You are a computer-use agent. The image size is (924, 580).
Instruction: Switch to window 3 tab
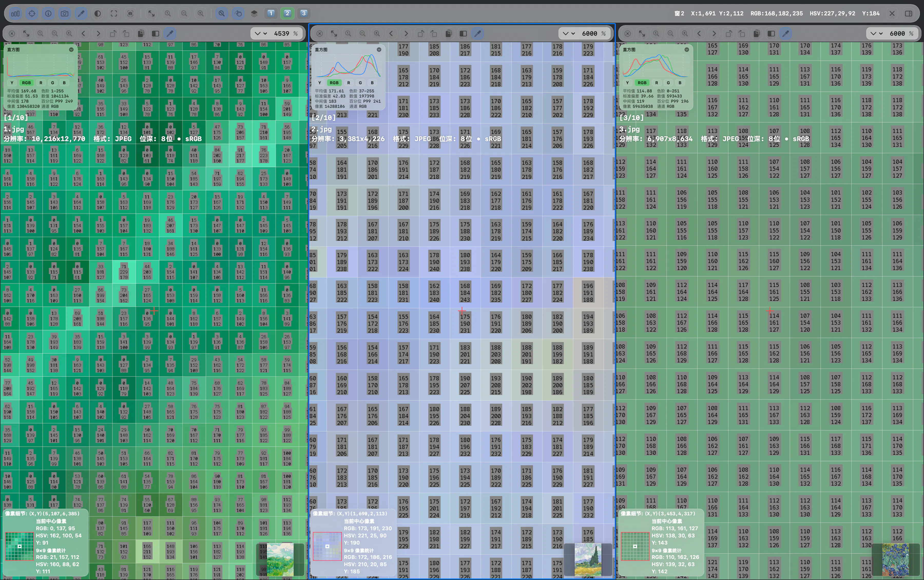(304, 13)
